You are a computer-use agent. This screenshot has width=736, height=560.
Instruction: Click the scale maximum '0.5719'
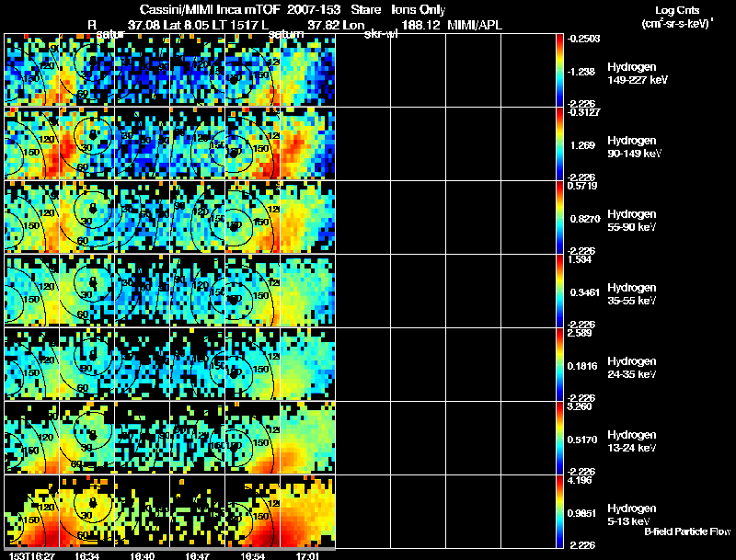[582, 186]
